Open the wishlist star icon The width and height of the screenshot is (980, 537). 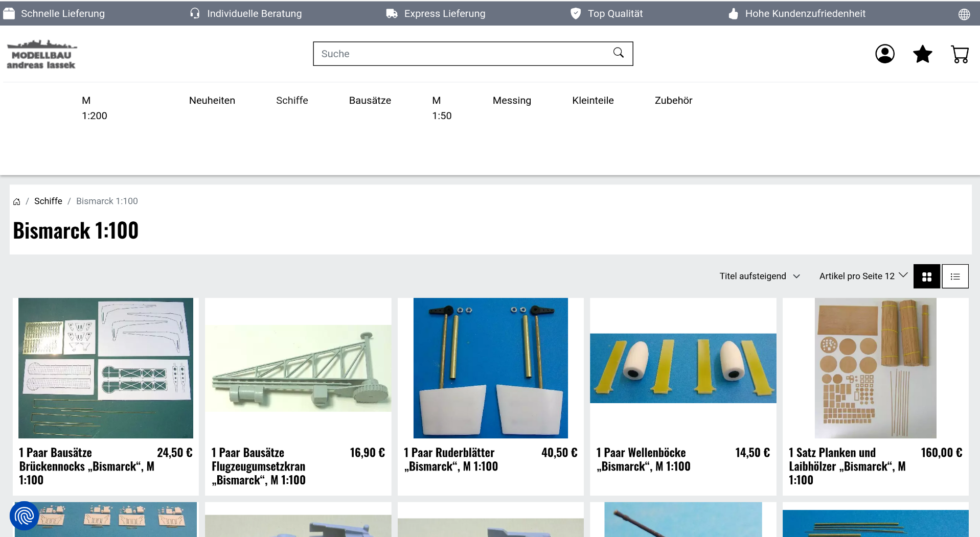(922, 54)
